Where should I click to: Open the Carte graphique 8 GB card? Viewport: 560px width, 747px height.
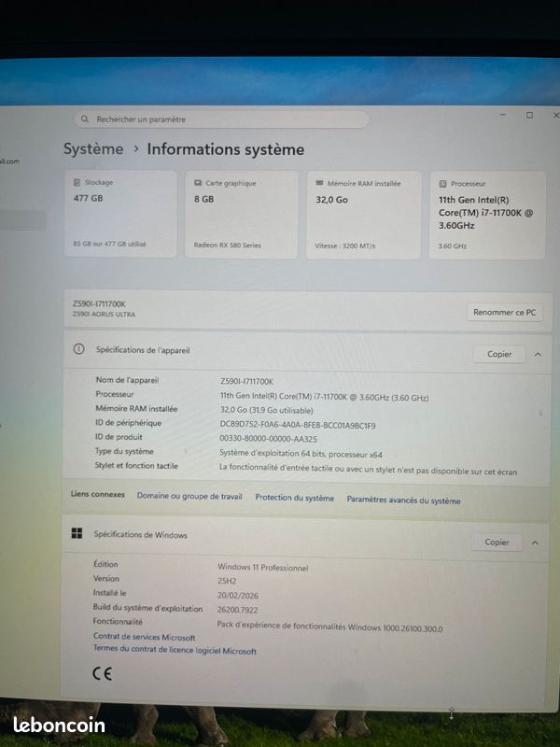coord(242,215)
